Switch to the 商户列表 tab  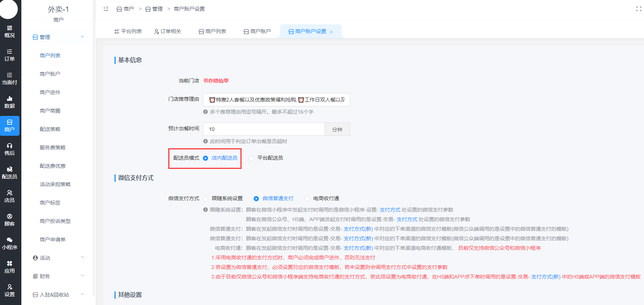212,31
